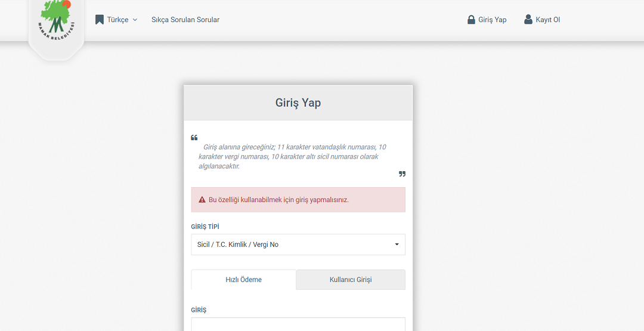This screenshot has height=331, width=644.
Task: Go to Kayıt Ol registration link
Action: coord(547,20)
